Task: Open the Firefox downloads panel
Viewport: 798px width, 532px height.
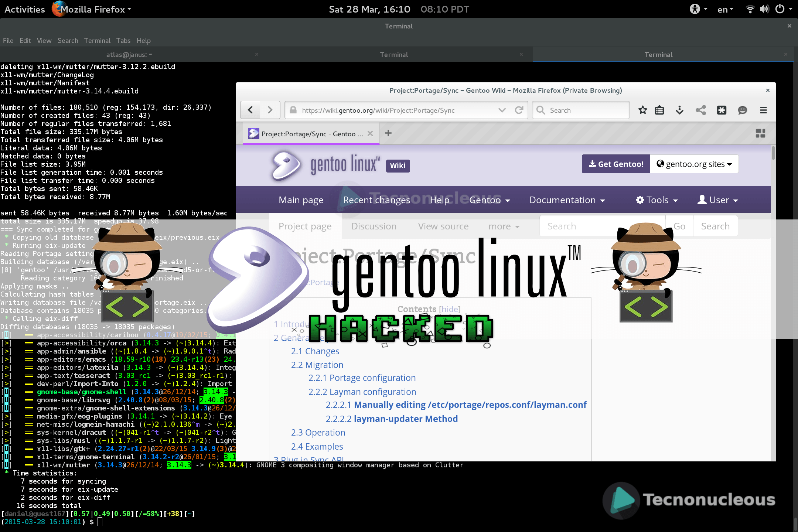Action: tap(679, 110)
